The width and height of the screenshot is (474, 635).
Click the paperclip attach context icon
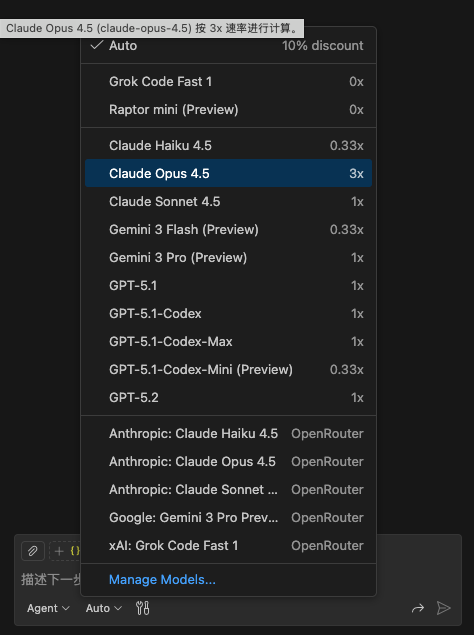(32, 551)
